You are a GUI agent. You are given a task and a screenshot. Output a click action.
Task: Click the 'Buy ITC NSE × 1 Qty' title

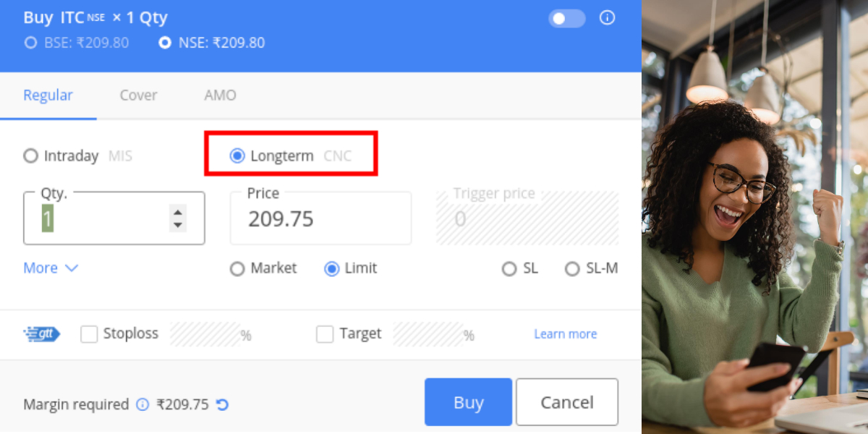(95, 18)
